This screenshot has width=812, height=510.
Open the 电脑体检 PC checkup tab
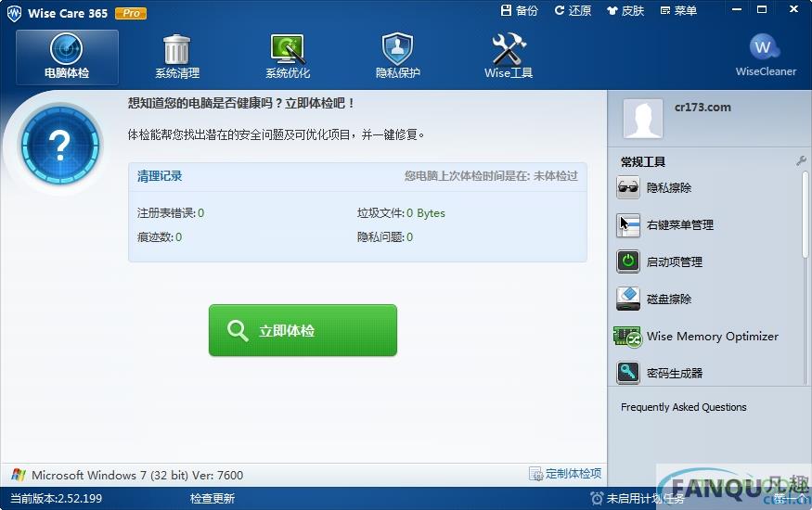pos(67,57)
